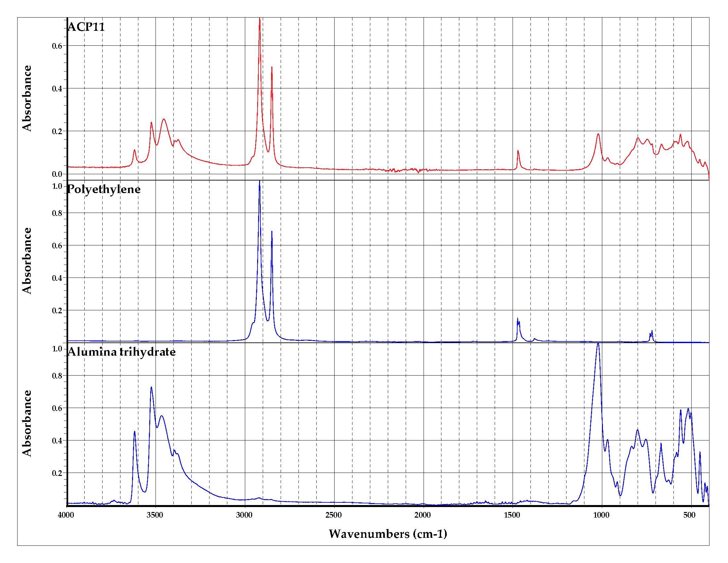Click the Alumina trihydrate spectrum title
The image size is (728, 563).
[x=121, y=352]
